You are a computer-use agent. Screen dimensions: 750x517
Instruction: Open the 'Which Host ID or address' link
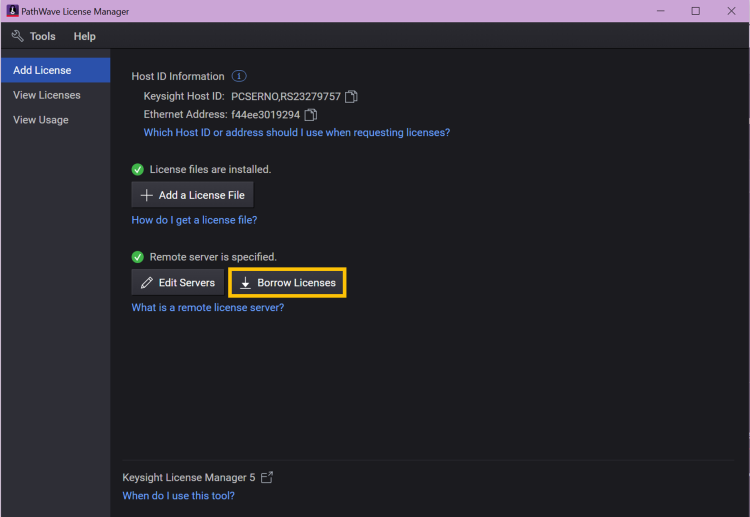point(297,132)
